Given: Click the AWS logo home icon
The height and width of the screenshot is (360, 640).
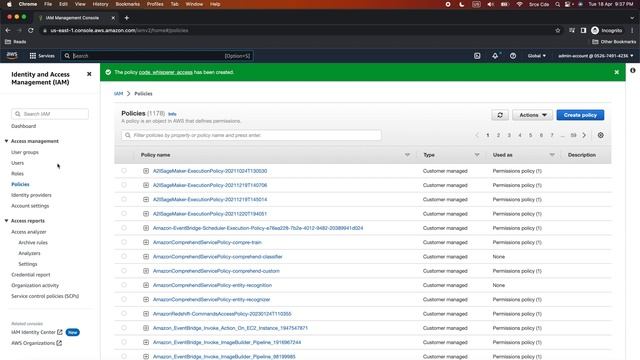Looking at the screenshot, I should 12,56.
